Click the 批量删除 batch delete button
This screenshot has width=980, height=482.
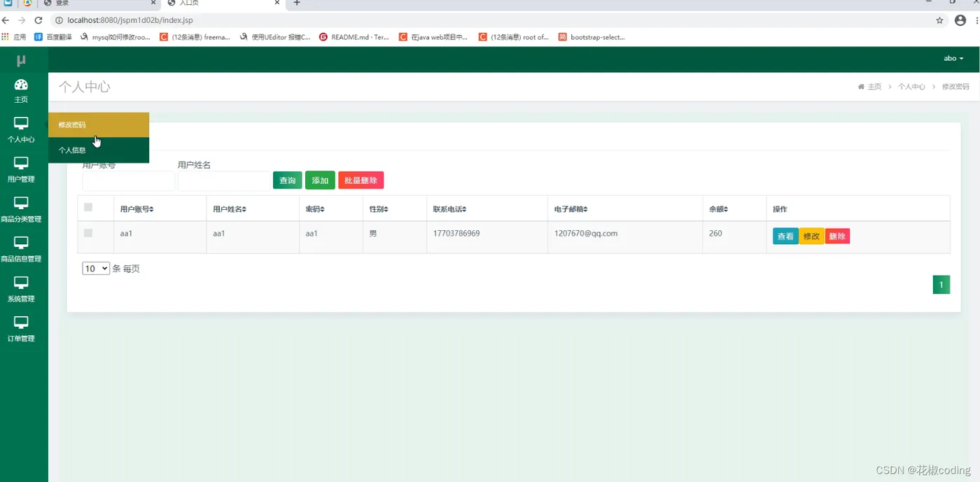point(361,180)
